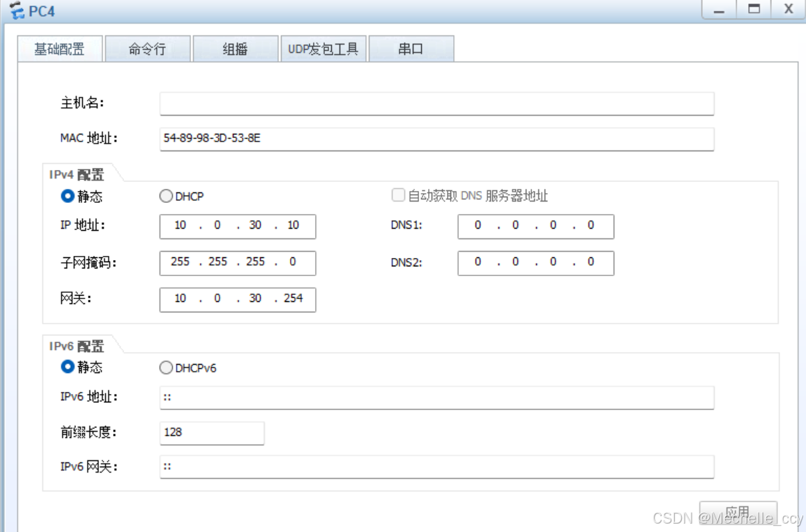806x532 pixels.
Task: Select the DHCPv6 radio button
Action: point(165,367)
